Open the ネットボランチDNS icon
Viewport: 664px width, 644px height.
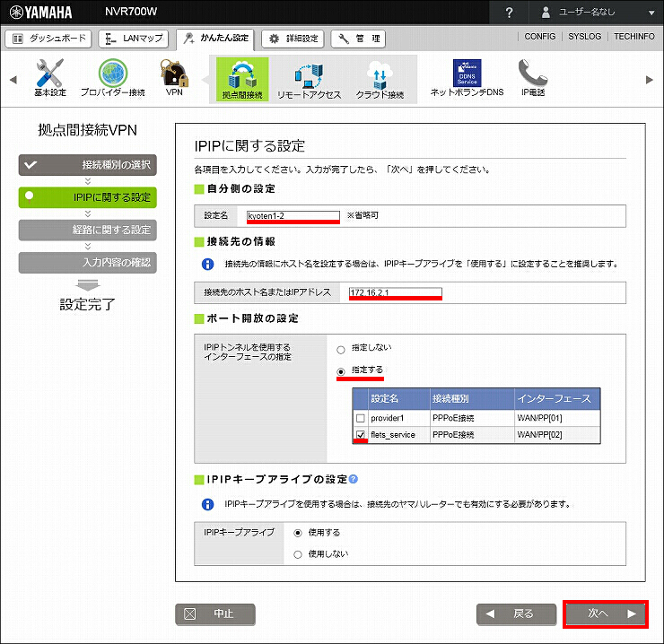coord(467,77)
